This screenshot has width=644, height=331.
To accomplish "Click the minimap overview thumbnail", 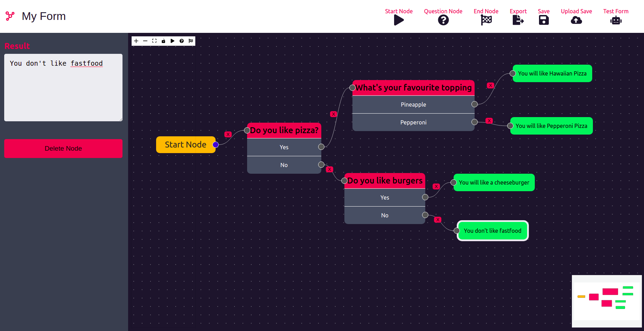I will click(607, 301).
